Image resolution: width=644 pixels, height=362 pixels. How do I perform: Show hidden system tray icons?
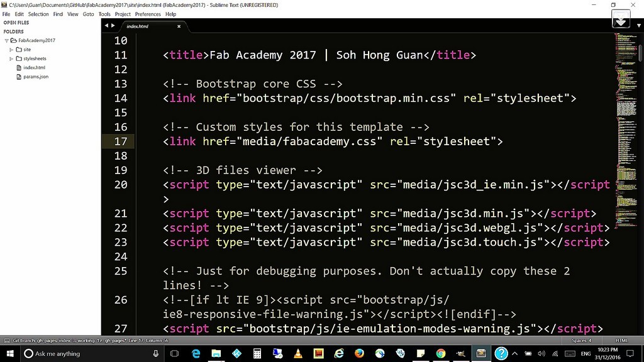click(x=514, y=353)
